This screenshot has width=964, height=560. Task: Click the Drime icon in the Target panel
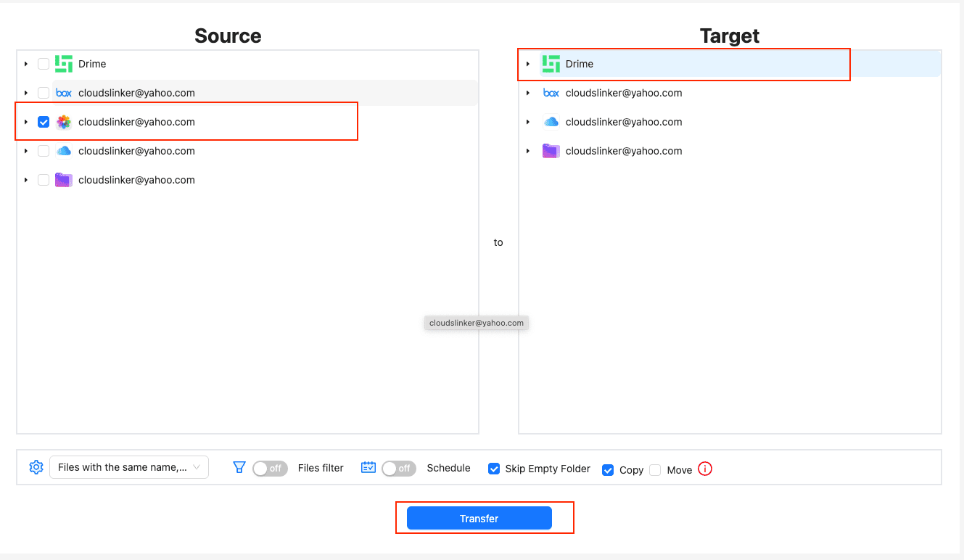pyautogui.click(x=551, y=64)
